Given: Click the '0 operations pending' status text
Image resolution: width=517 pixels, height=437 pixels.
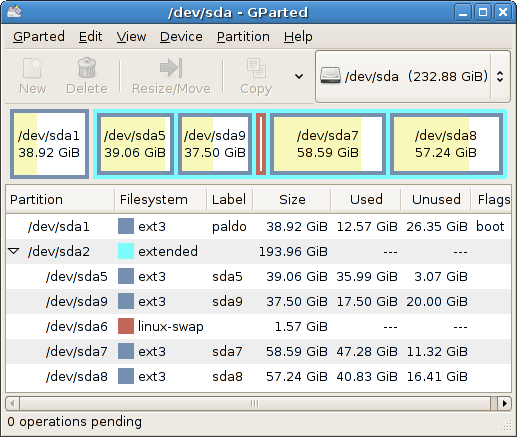Looking at the screenshot, I should click(x=75, y=422).
